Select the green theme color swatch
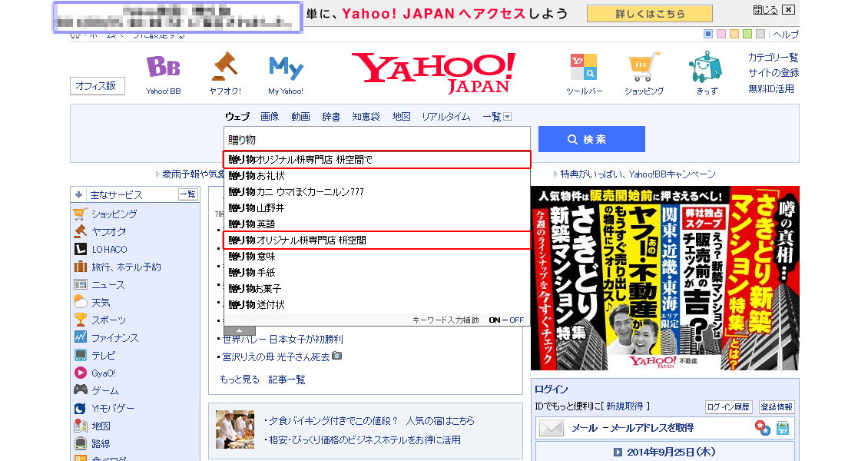This screenshot has width=868, height=461. 747,34
